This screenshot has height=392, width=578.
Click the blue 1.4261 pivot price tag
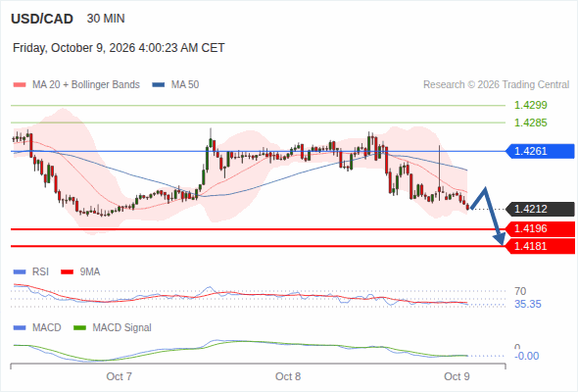click(x=541, y=151)
